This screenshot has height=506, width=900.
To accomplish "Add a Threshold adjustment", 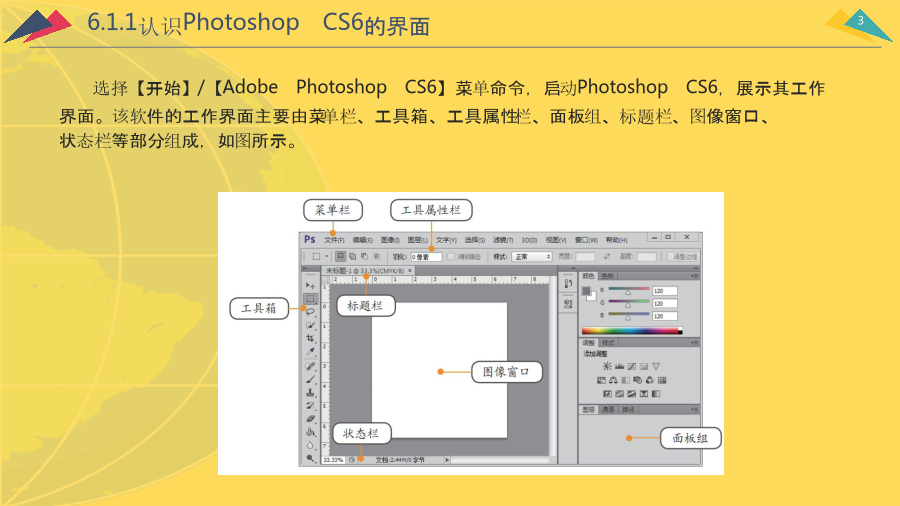I will click(632, 394).
